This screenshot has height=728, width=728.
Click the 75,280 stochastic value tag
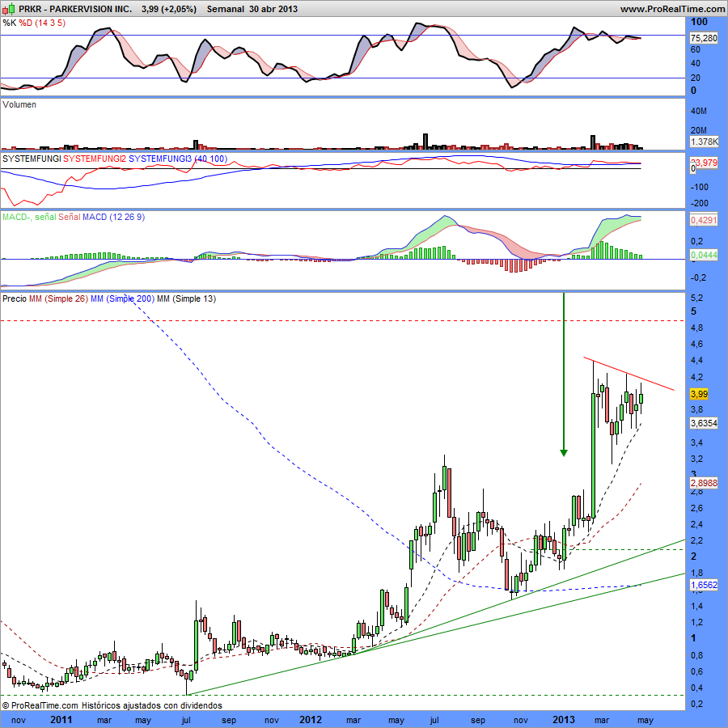(x=704, y=38)
